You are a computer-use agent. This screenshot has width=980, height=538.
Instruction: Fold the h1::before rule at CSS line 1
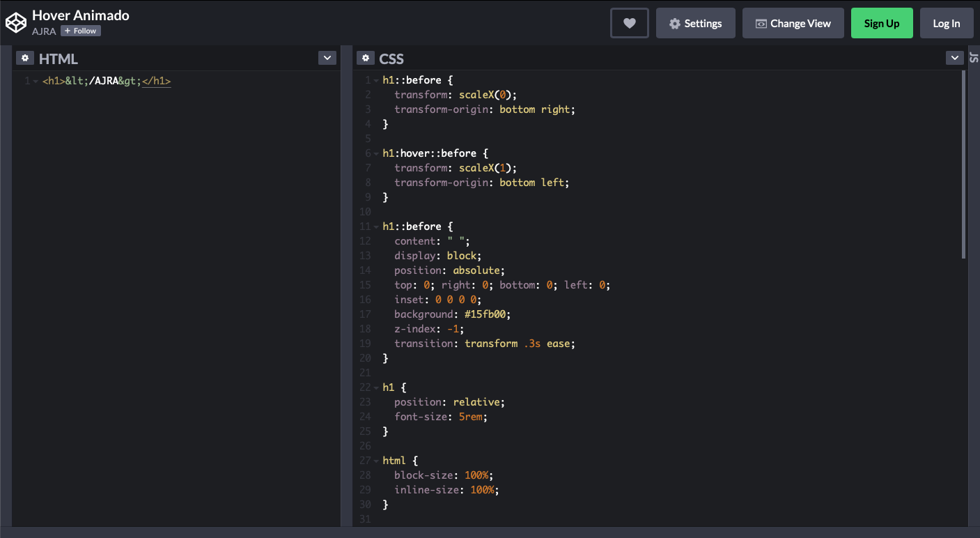[376, 80]
